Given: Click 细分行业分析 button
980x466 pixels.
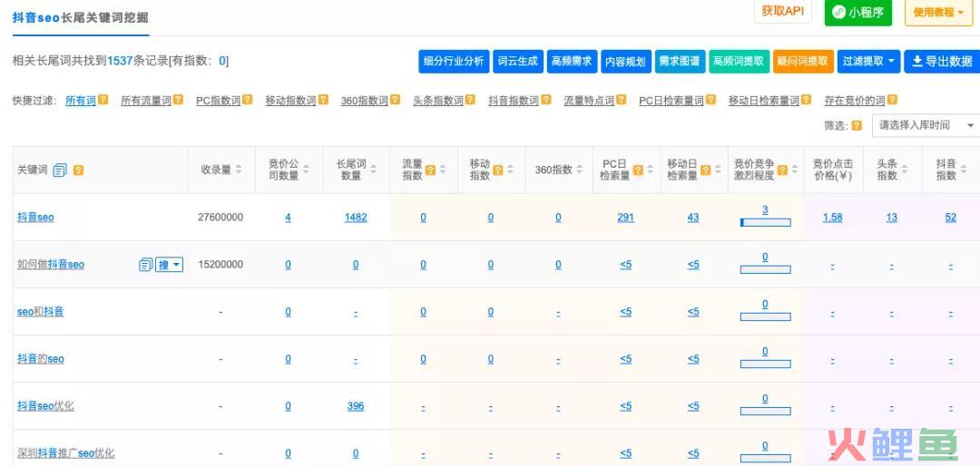Looking at the screenshot, I should 453,62.
